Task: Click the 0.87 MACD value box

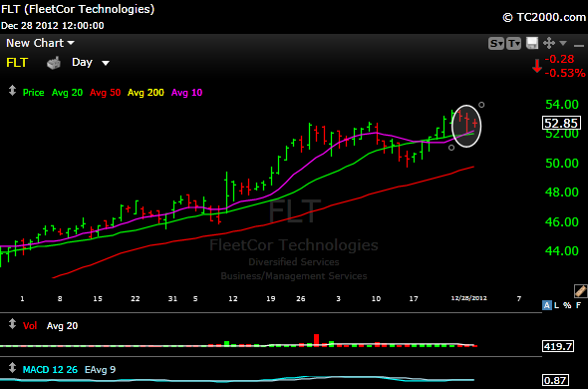Action: tap(555, 380)
